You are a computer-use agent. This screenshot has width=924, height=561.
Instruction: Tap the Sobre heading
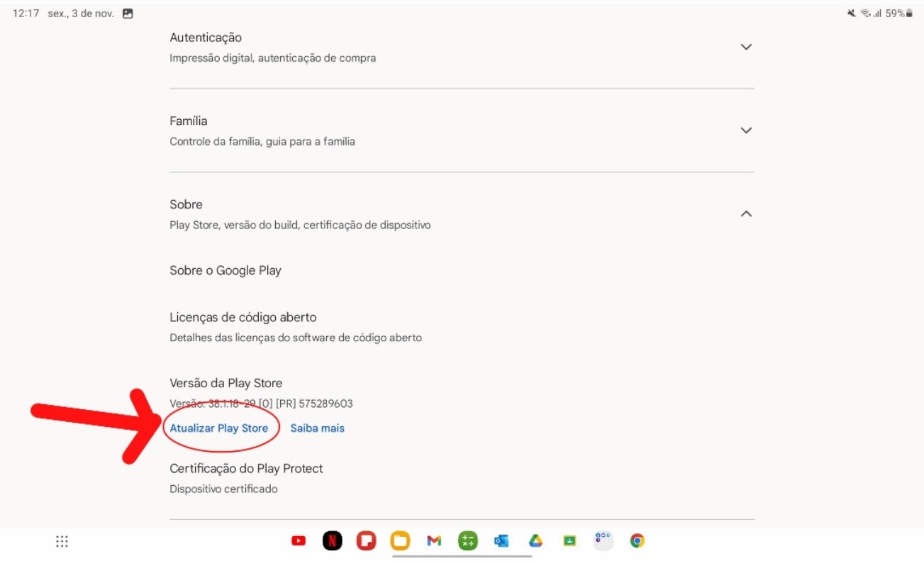pyautogui.click(x=186, y=204)
